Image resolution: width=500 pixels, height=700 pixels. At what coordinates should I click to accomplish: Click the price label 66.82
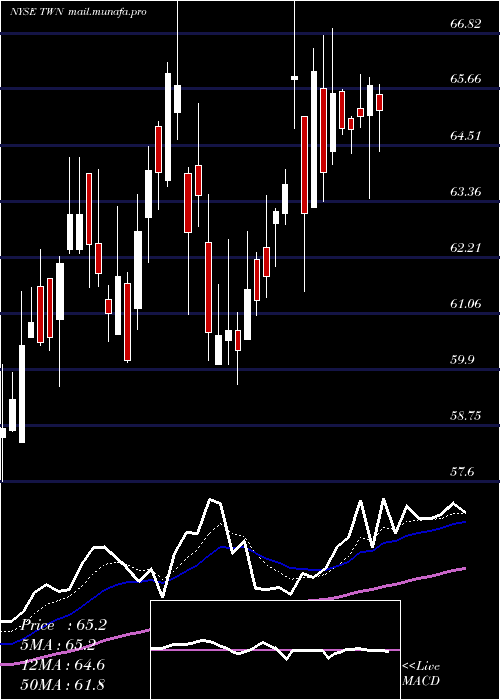pyautogui.click(x=466, y=24)
